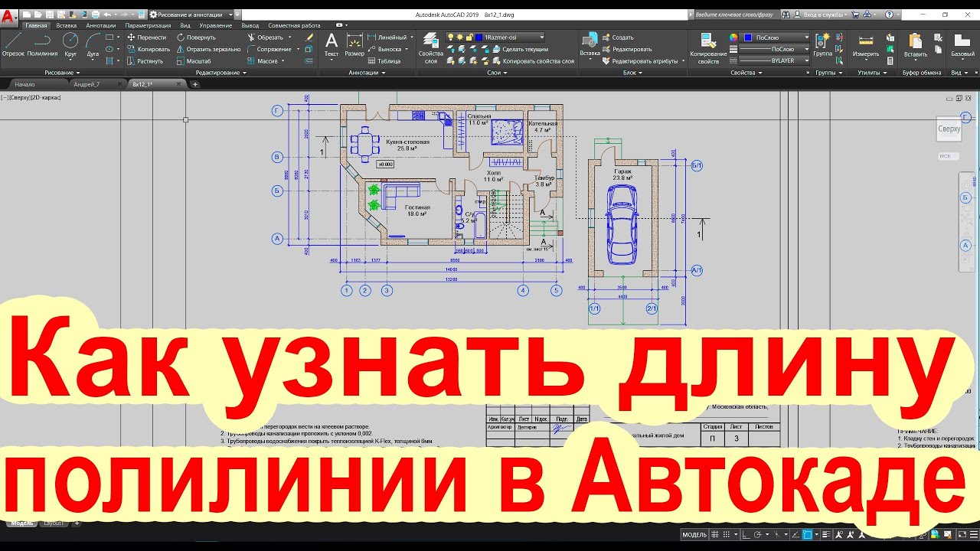Screen dimensions: 980x551
Task: Open the Главная ribbon tab
Action: click(x=36, y=25)
